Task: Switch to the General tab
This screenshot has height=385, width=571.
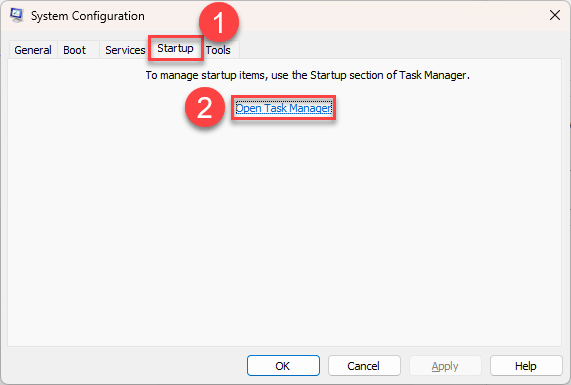Action: 33,50
